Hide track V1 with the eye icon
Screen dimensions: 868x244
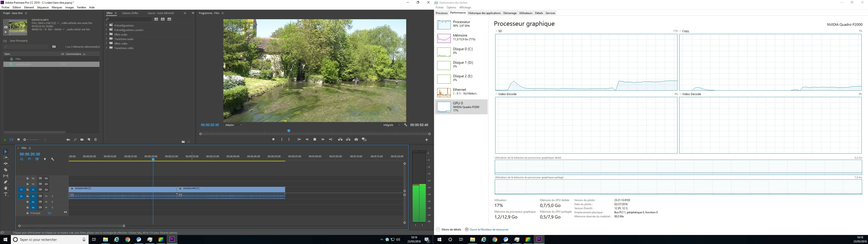click(46, 190)
